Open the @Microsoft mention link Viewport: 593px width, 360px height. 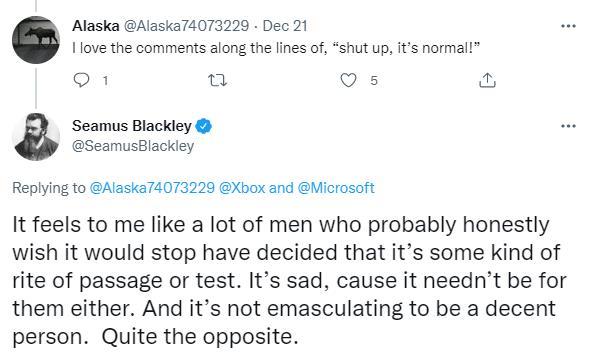[336, 188]
